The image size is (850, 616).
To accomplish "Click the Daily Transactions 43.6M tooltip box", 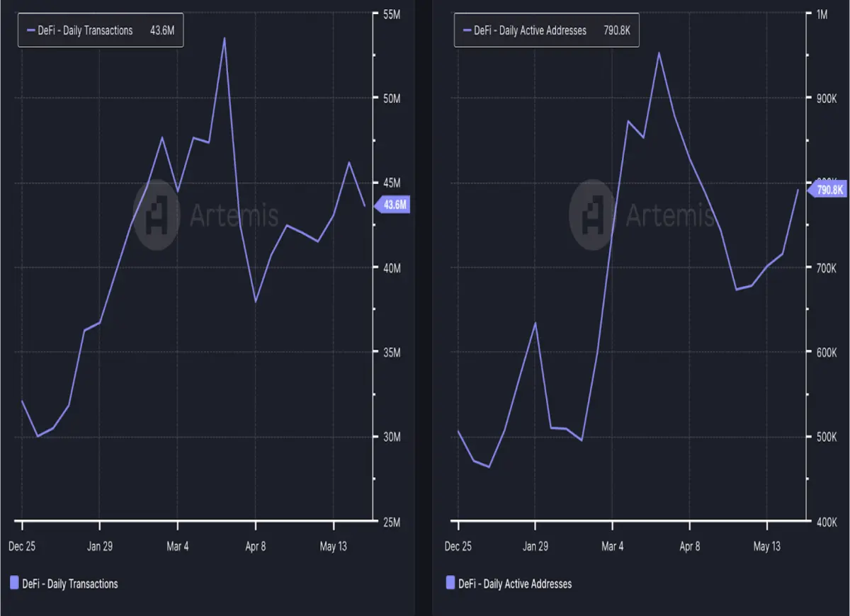I will pos(101,30).
